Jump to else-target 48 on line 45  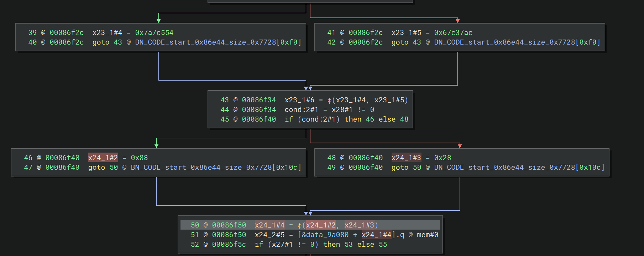pyautogui.click(x=404, y=119)
